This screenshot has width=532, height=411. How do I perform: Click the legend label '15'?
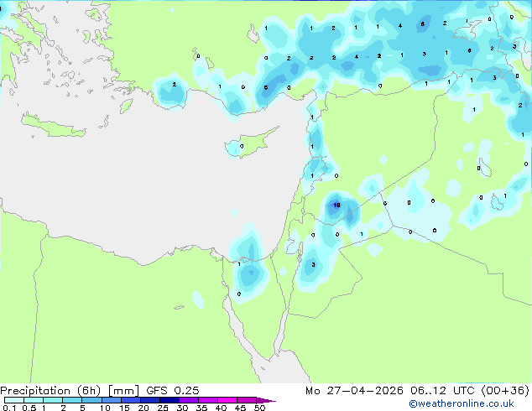click(124, 408)
